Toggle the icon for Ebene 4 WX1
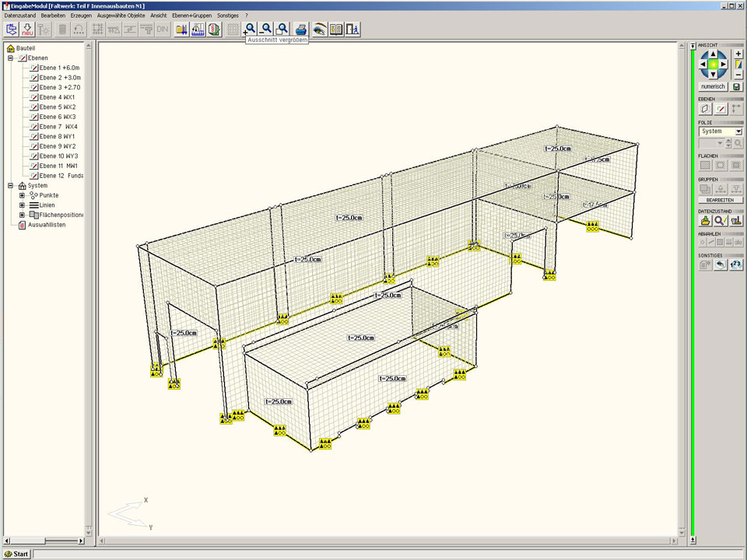The height and width of the screenshot is (560, 747). [33, 97]
